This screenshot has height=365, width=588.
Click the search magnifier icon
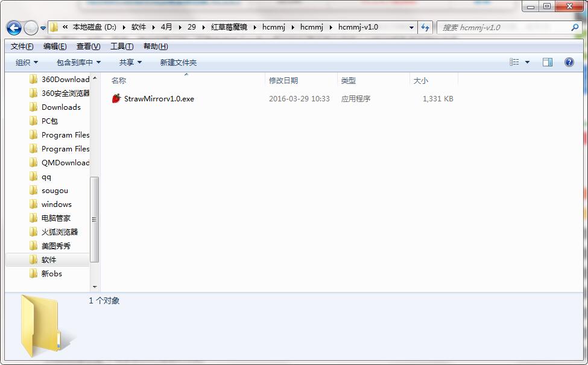click(x=575, y=27)
